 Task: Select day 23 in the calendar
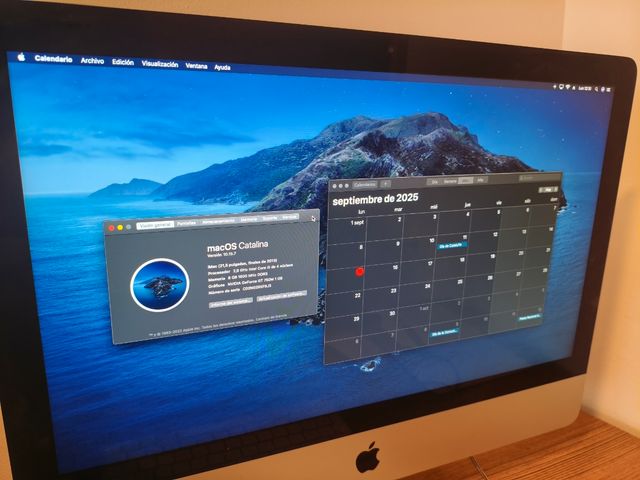point(381,300)
